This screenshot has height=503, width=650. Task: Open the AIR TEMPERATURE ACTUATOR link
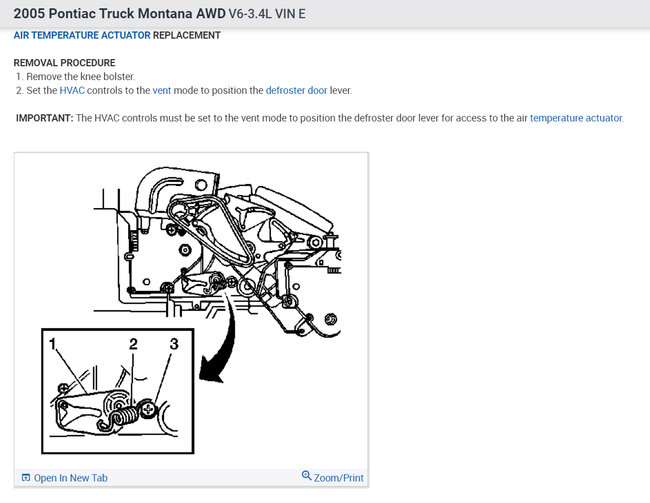(x=82, y=35)
